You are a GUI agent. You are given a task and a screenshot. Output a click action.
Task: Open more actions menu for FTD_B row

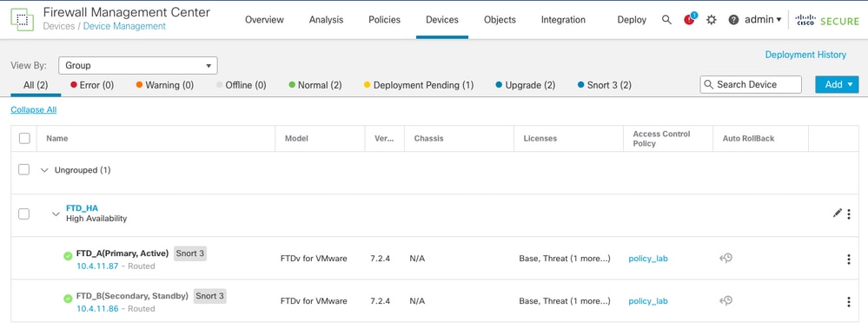[849, 301]
